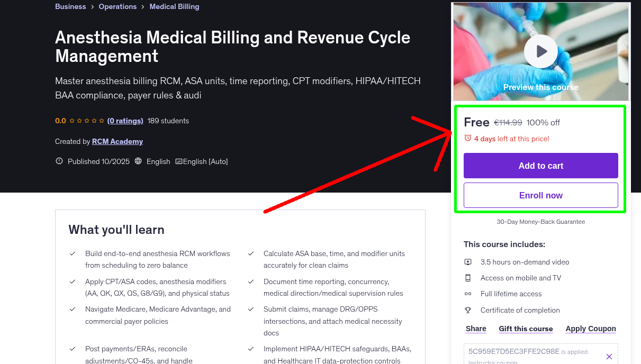Click the clock icon beside Published 10/2025

click(x=59, y=161)
